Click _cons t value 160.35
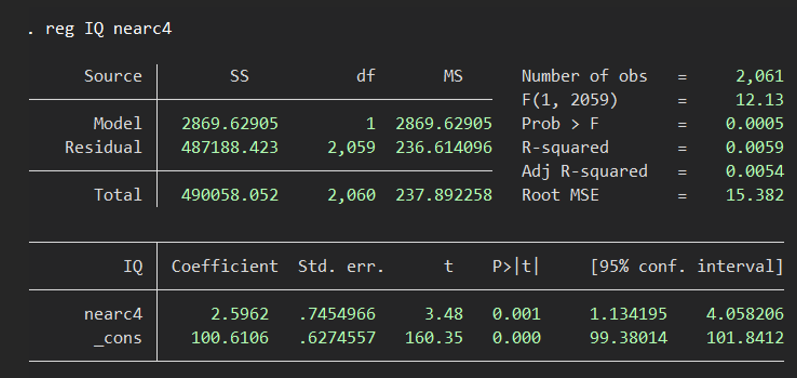Screen dimensions: 797x378 click(x=434, y=338)
